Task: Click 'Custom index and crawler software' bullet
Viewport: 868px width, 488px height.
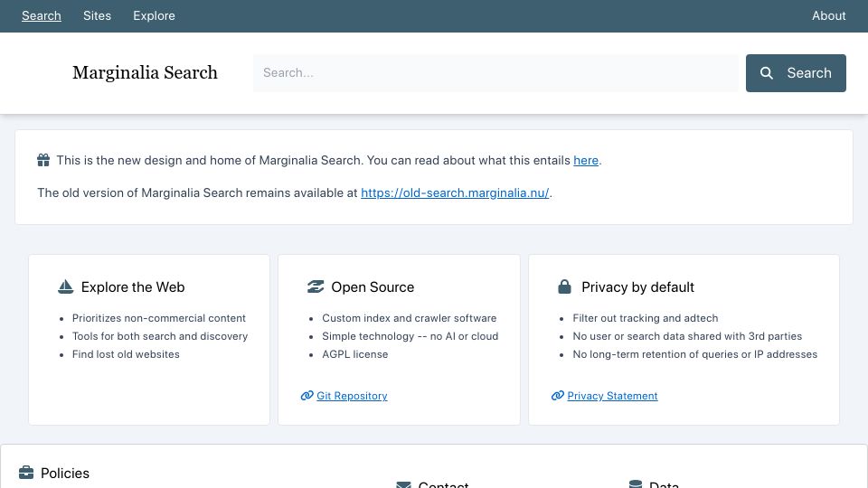Action: coord(409,318)
